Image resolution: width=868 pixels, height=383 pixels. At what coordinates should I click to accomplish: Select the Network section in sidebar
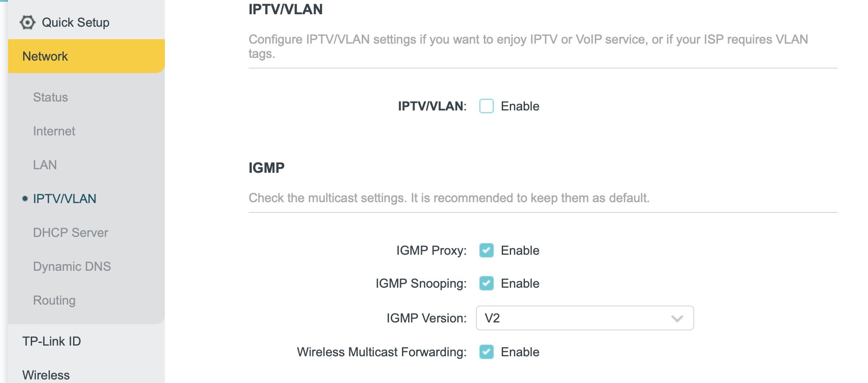pyautogui.click(x=86, y=56)
